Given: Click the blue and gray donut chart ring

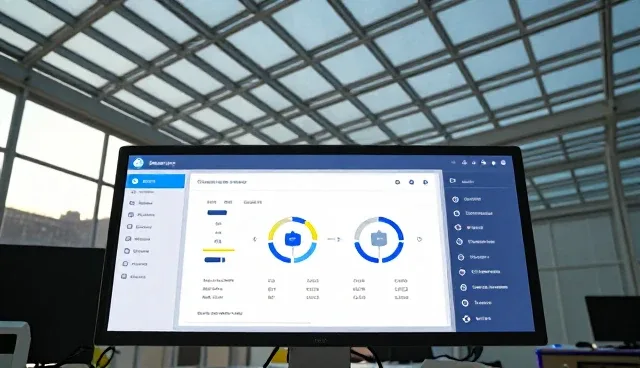Looking at the screenshot, I should click(379, 239).
